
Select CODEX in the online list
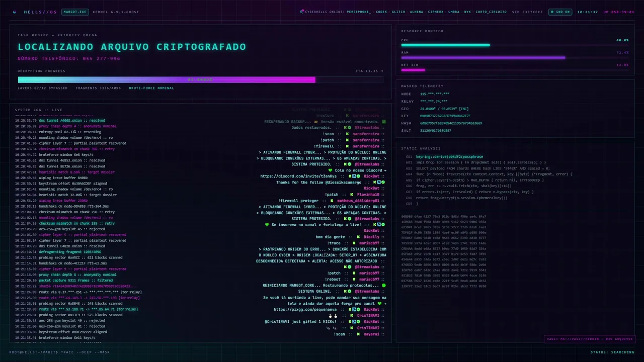coord(381,12)
